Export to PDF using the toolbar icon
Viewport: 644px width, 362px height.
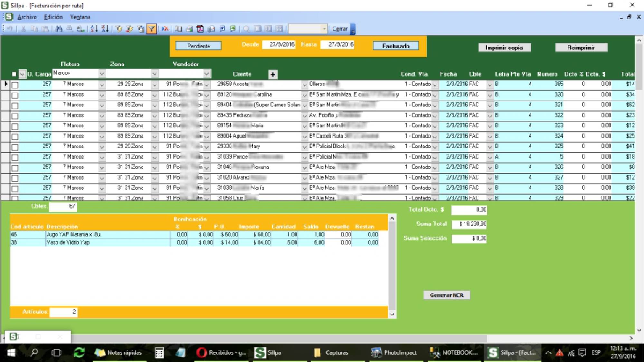(x=200, y=29)
